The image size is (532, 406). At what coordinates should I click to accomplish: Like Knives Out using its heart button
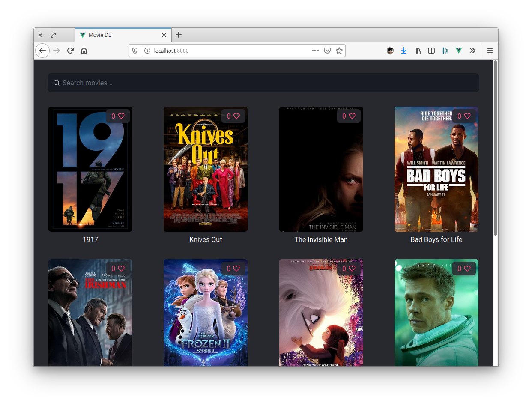233,116
